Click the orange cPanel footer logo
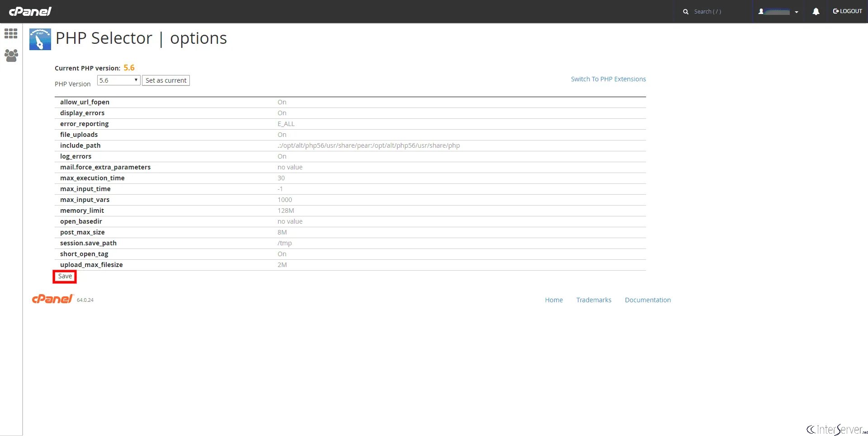868x436 pixels. [52, 299]
